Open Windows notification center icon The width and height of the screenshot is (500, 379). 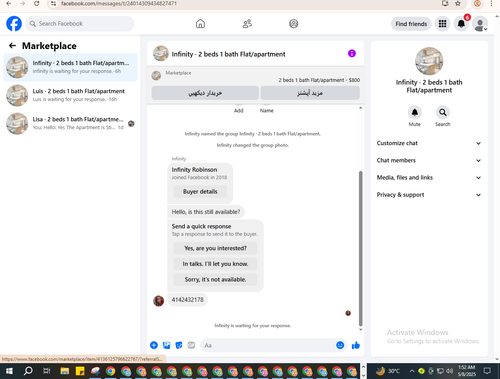tap(487, 371)
